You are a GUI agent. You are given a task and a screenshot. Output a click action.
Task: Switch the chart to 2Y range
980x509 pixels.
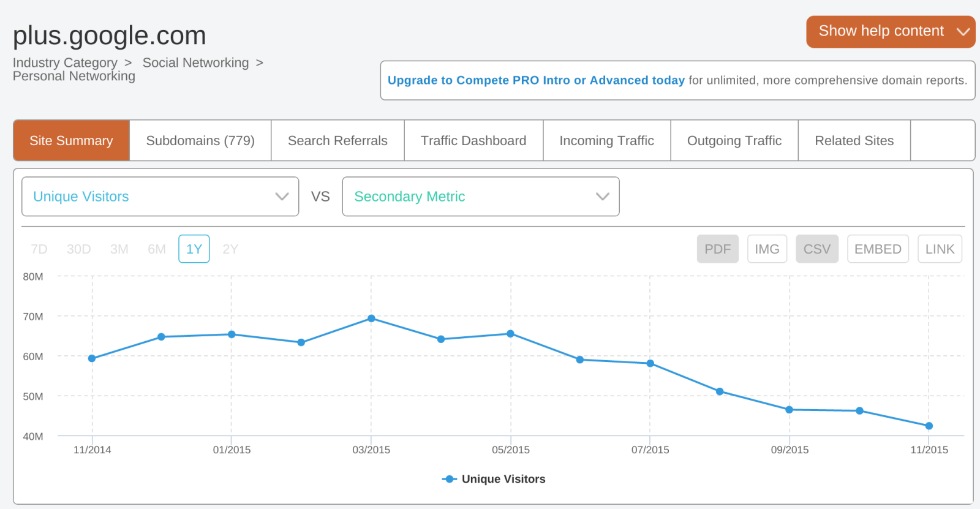(x=230, y=249)
